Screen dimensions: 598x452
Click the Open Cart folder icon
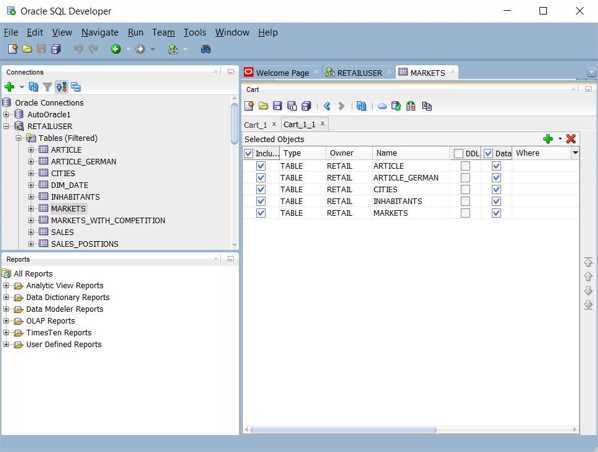tap(263, 106)
